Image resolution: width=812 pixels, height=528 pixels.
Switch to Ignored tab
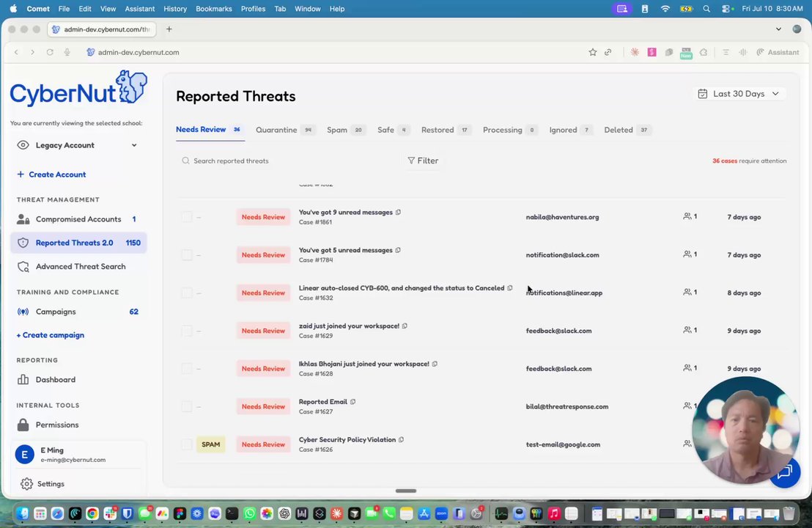coord(571,130)
